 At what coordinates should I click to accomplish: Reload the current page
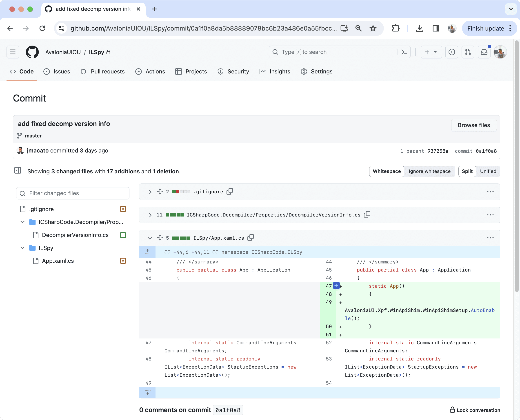[x=42, y=29]
